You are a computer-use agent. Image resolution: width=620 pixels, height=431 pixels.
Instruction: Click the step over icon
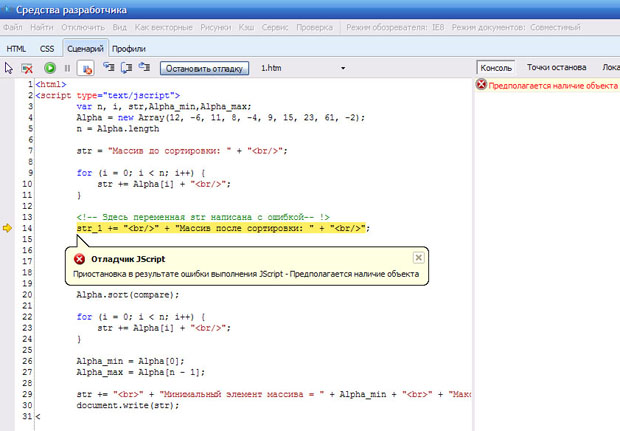(x=127, y=68)
